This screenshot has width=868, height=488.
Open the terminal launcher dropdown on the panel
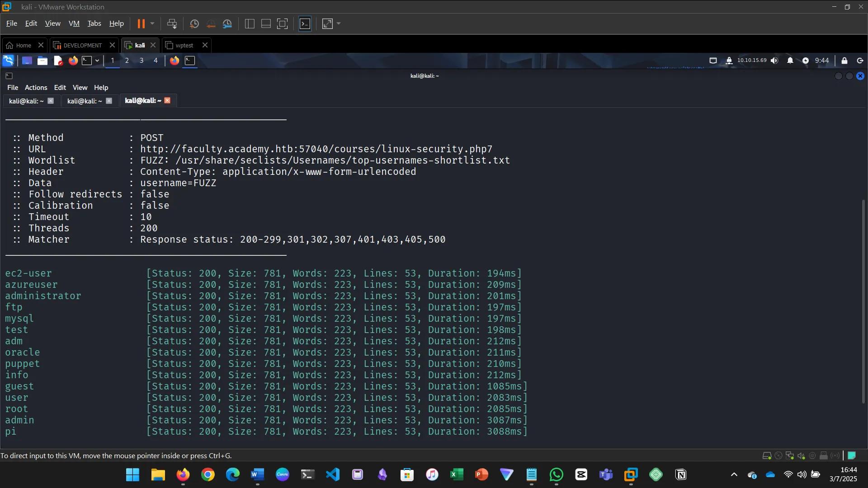click(97, 60)
